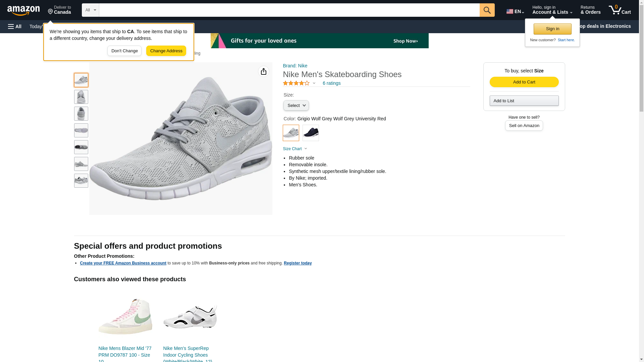Click the star rating icons
The height and width of the screenshot is (362, 644).
pyautogui.click(x=296, y=83)
